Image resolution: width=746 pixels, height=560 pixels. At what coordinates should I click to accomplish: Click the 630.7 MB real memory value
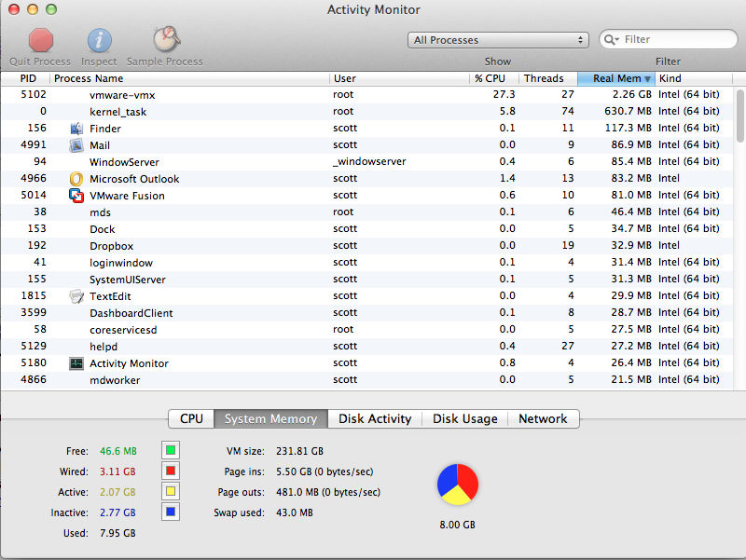[628, 111]
